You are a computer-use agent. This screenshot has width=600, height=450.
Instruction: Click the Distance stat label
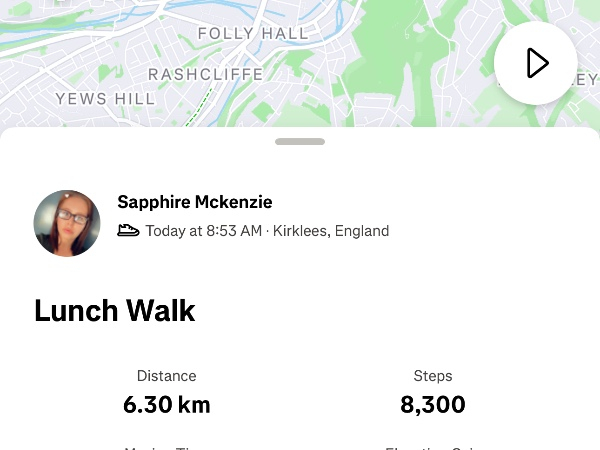167,376
